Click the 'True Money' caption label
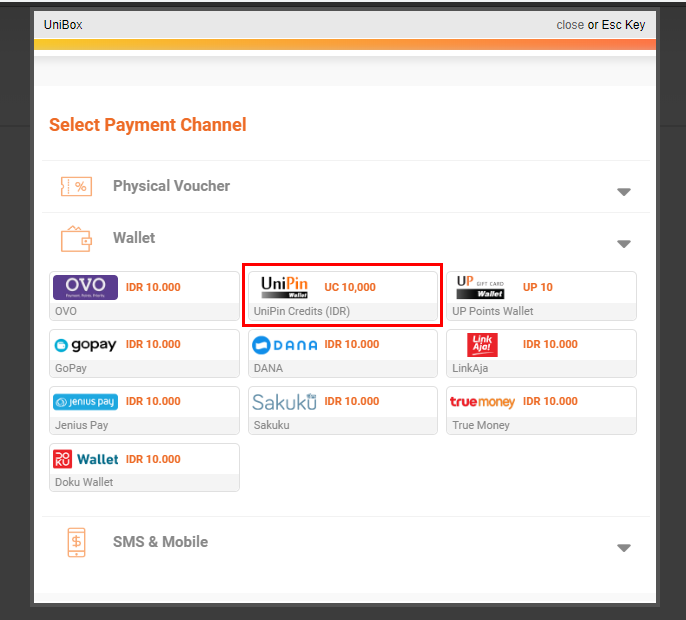Viewport: 686px width, 620px height. pos(481,425)
